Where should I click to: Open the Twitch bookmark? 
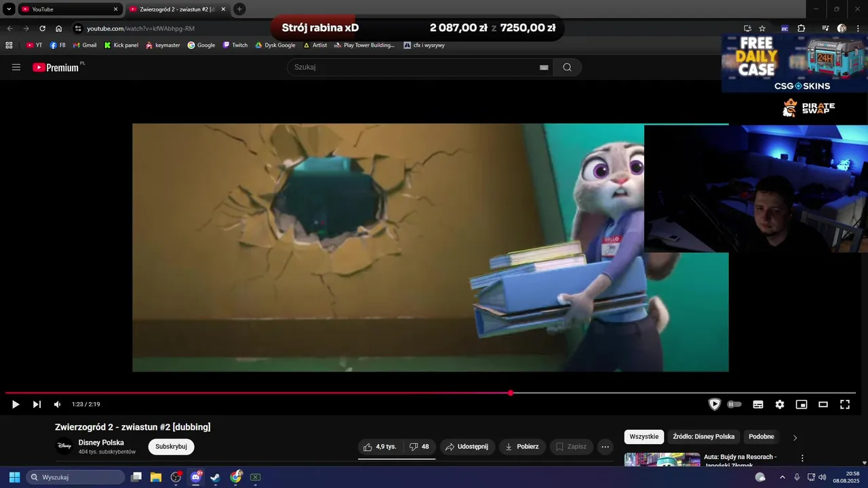(235, 45)
